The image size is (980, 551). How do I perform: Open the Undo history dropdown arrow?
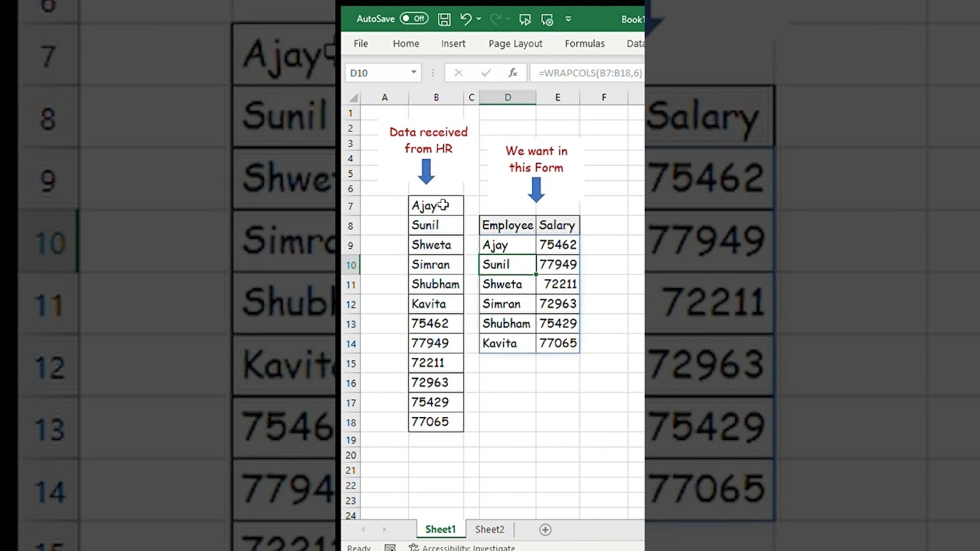click(x=479, y=19)
